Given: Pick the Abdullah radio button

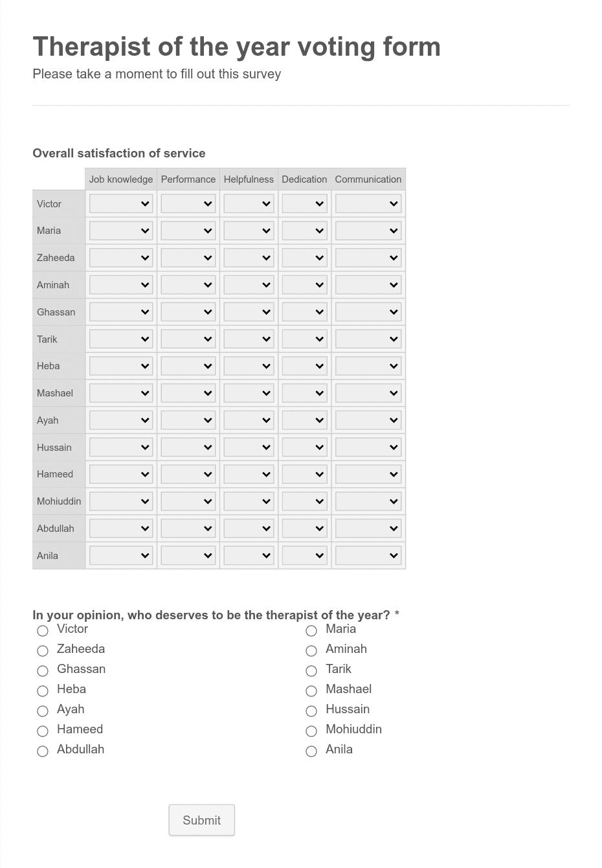Looking at the screenshot, I should (x=43, y=751).
